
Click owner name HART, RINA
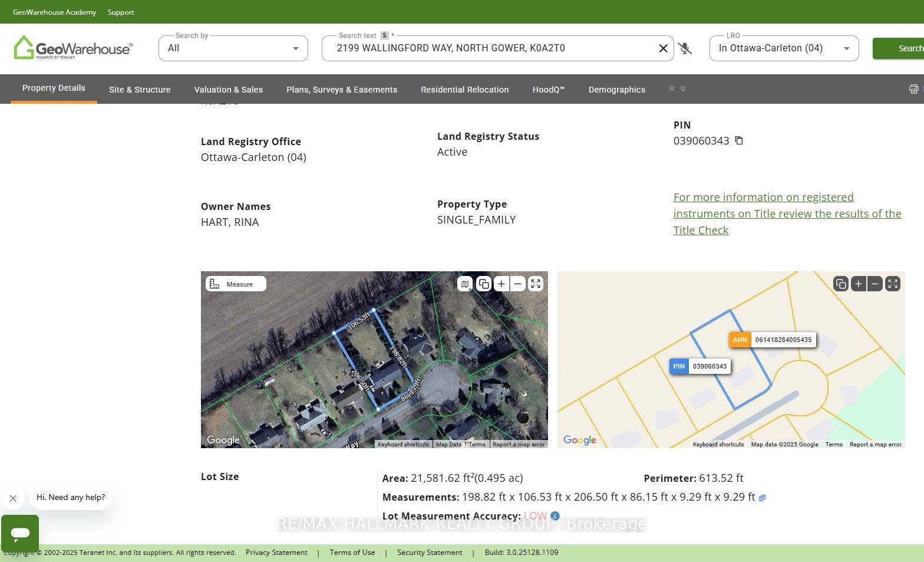pyautogui.click(x=230, y=222)
